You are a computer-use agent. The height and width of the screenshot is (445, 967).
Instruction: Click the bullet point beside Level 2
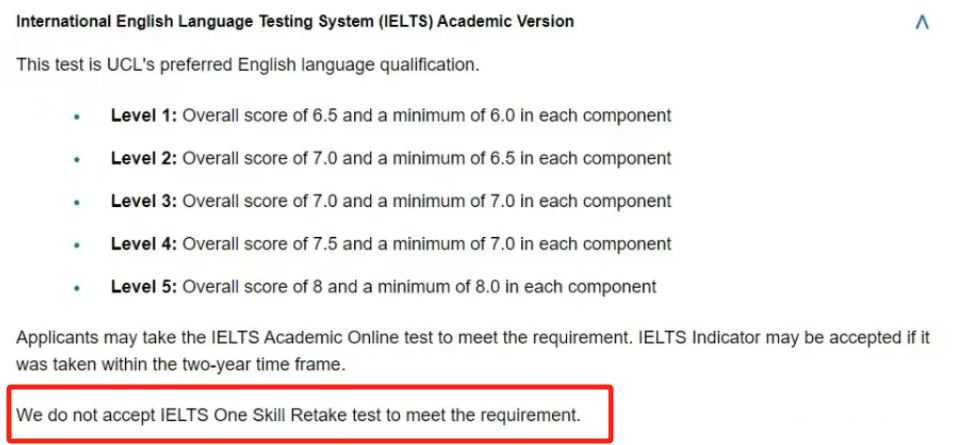click(x=77, y=159)
